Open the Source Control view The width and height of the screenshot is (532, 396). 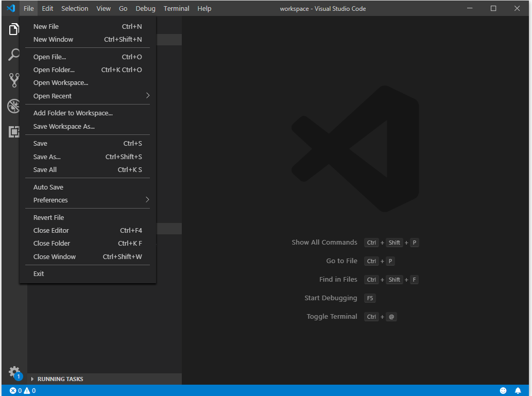(14, 80)
